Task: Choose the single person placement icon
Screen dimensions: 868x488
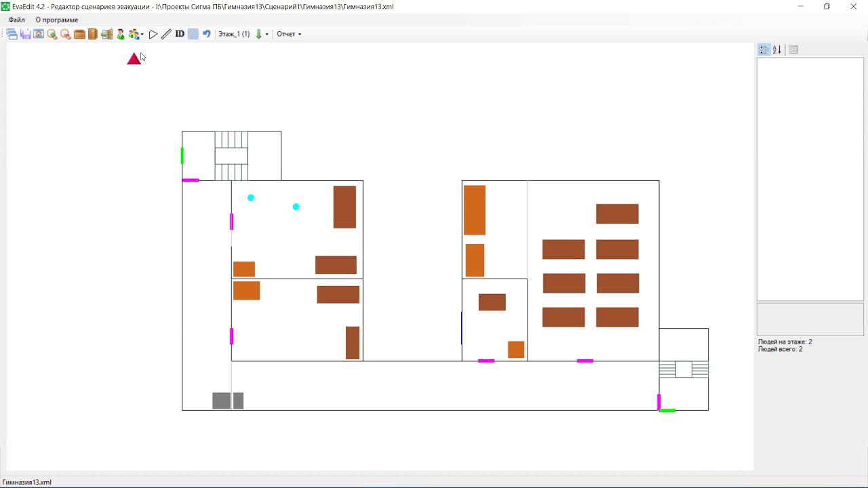Action: pos(120,34)
